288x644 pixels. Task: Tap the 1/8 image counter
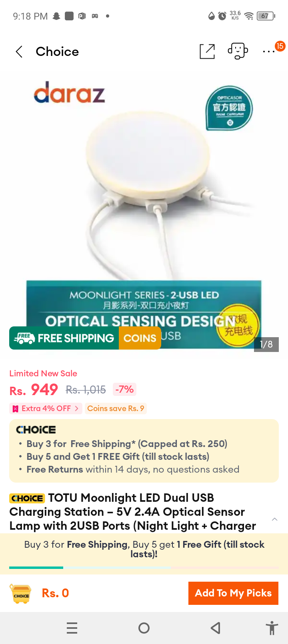coord(266,344)
